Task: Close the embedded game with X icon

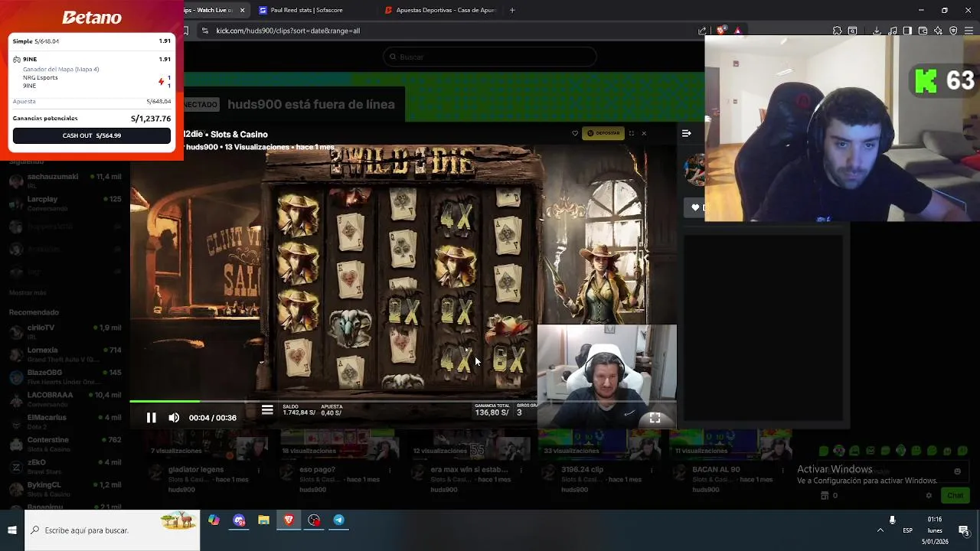Action: (644, 133)
